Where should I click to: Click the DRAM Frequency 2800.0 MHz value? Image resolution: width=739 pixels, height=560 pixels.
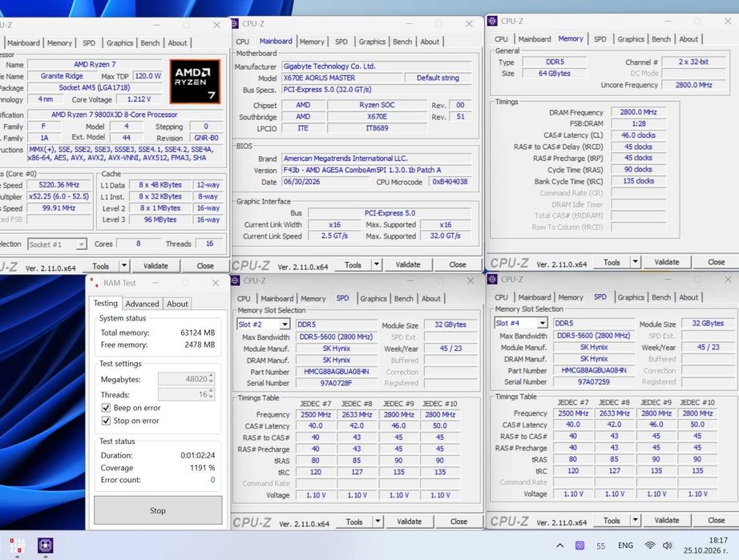pos(638,112)
